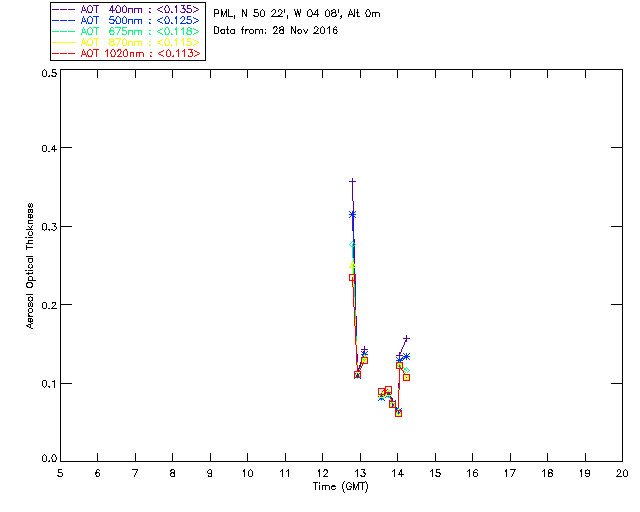The image size is (640, 512).
Task: Click the hour 16 x-axis label
Action: (x=473, y=473)
